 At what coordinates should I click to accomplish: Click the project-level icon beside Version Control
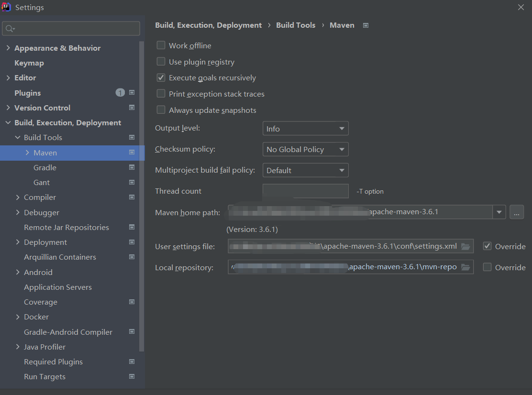point(132,108)
